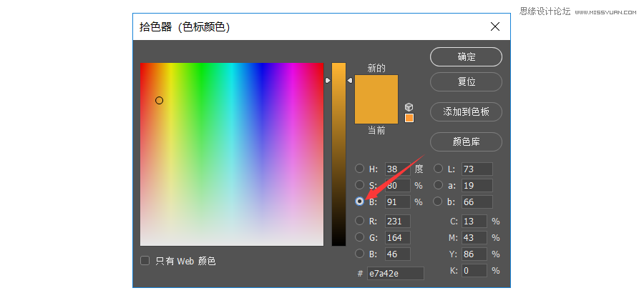The height and width of the screenshot is (298, 644).
Task: Enable the 只有 Web 颜色 checkbox
Action: coord(145,261)
